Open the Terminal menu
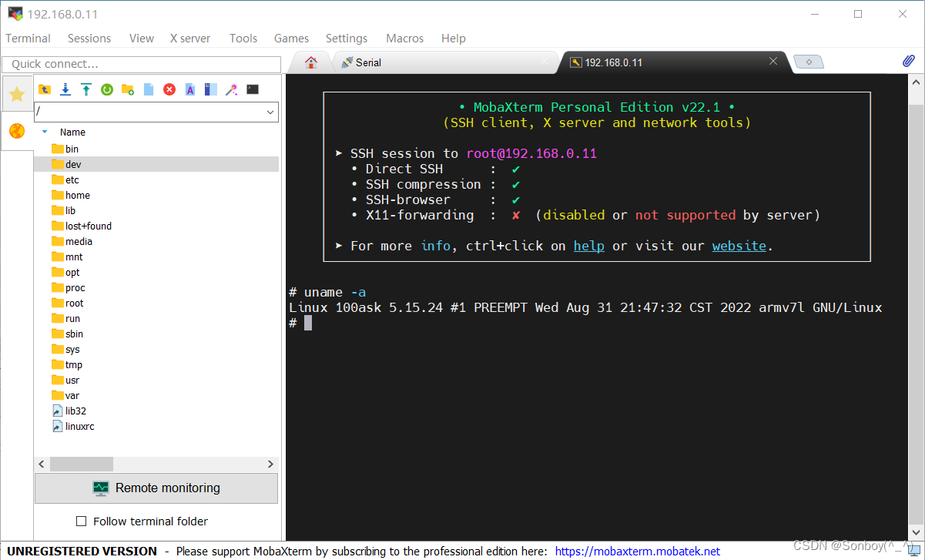 coord(28,39)
